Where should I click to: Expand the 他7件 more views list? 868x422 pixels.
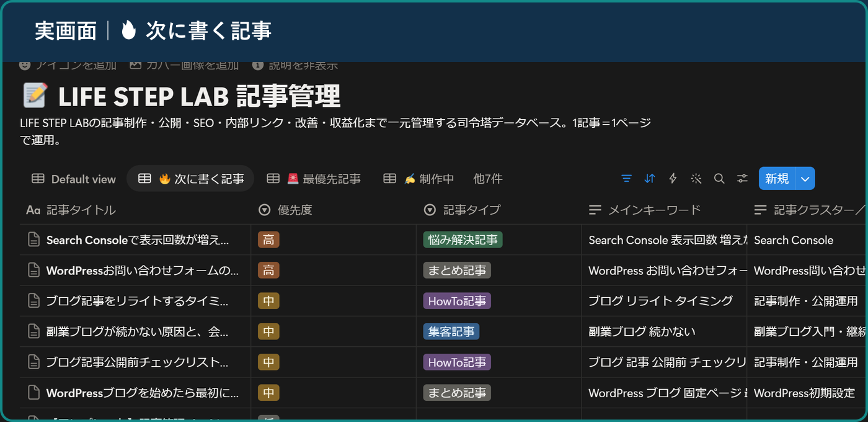487,179
